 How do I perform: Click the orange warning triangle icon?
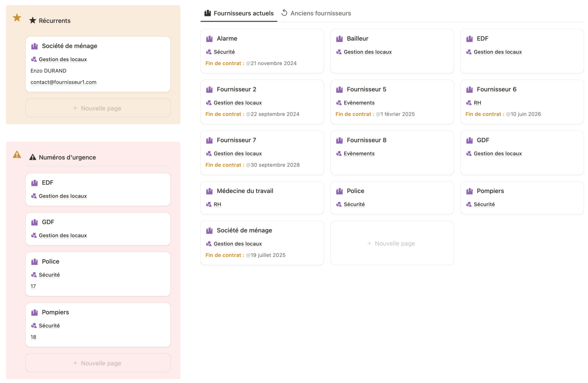click(x=17, y=155)
